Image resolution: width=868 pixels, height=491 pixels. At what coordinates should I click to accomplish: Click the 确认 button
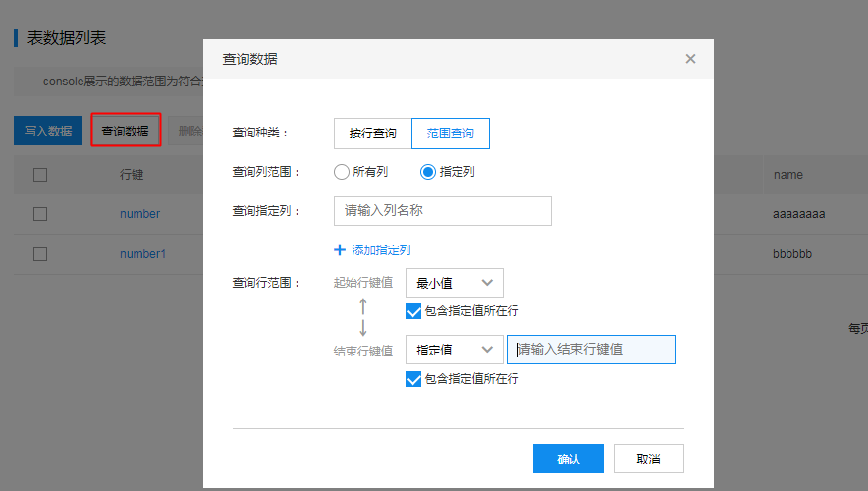(x=568, y=459)
